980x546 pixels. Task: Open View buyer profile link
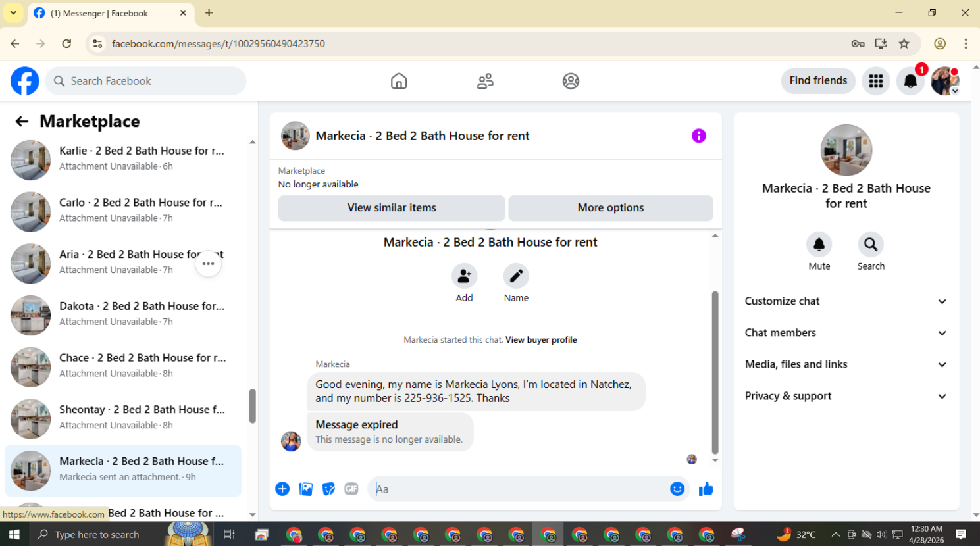[x=541, y=340]
